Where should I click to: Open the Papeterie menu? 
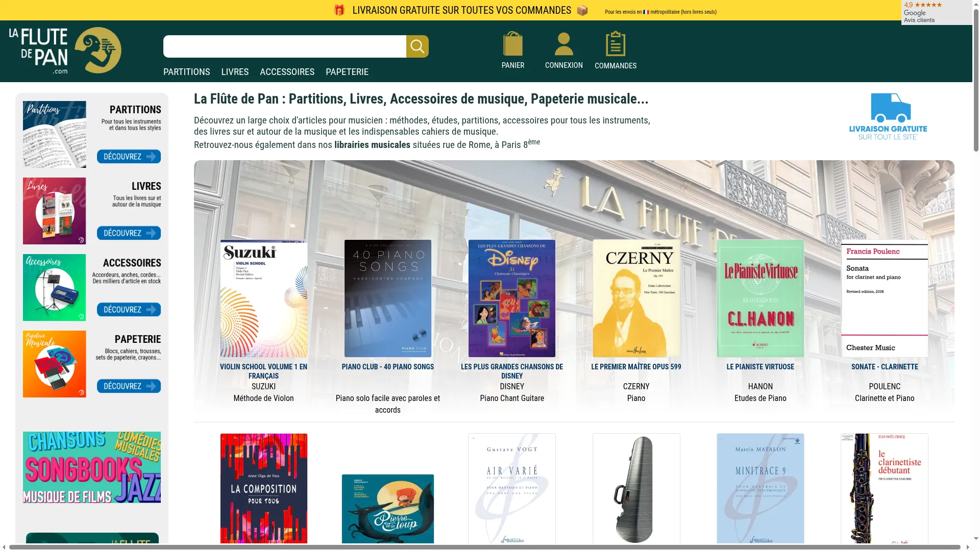(347, 72)
